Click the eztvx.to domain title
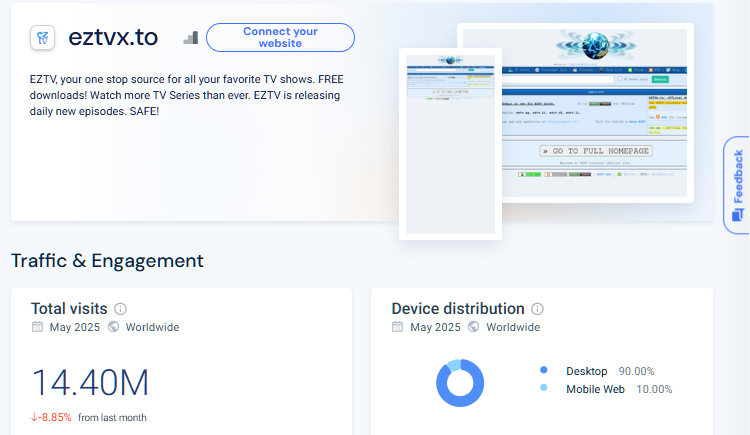This screenshot has width=750, height=435. [x=113, y=37]
